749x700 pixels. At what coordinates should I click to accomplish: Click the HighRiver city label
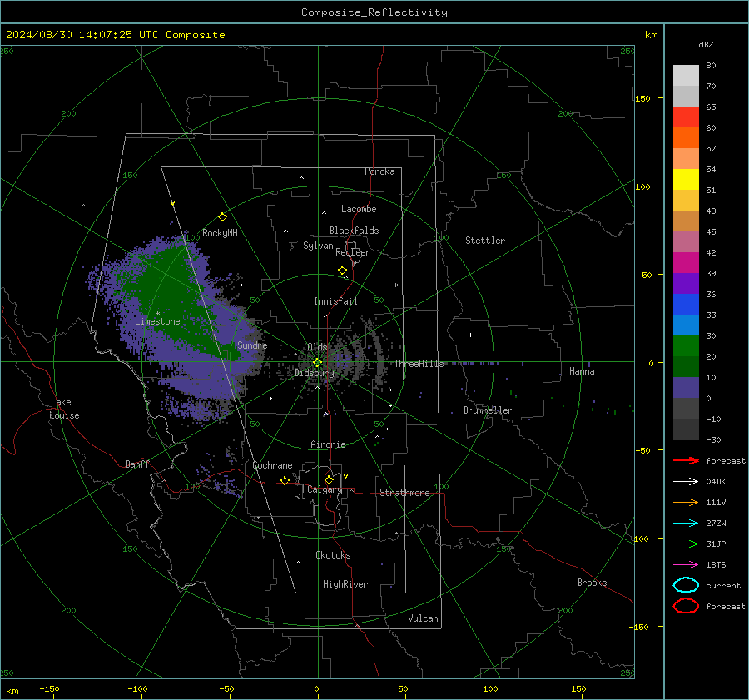coord(345,584)
